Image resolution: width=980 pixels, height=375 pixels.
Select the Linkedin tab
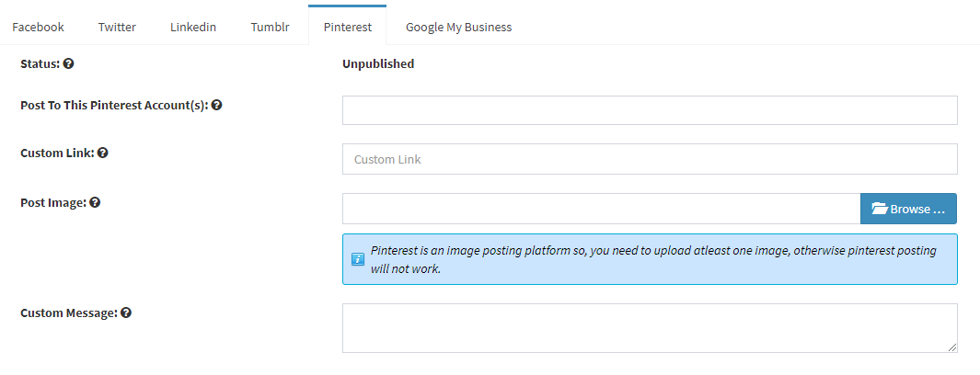tap(193, 28)
